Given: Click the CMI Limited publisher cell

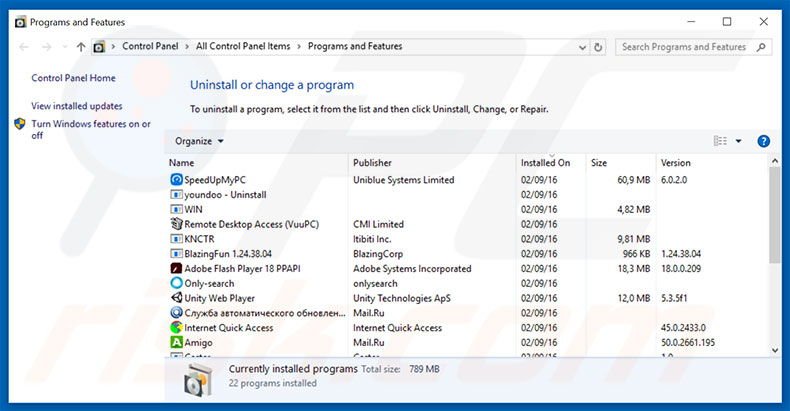Looking at the screenshot, I should tap(378, 224).
